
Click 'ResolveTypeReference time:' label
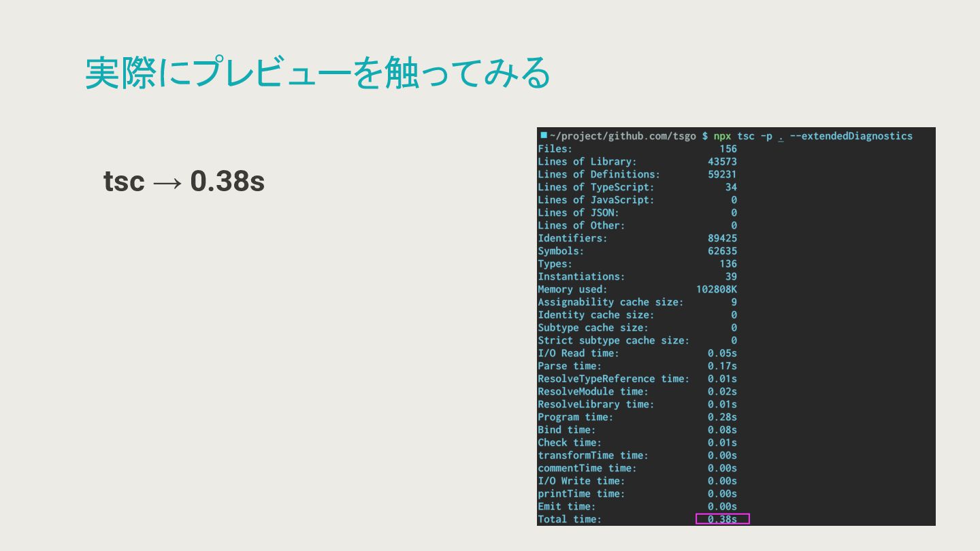coord(613,378)
